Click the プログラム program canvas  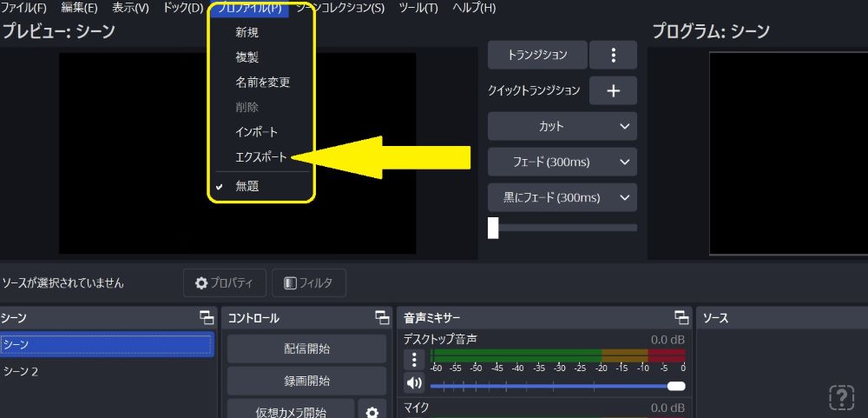coord(789,154)
